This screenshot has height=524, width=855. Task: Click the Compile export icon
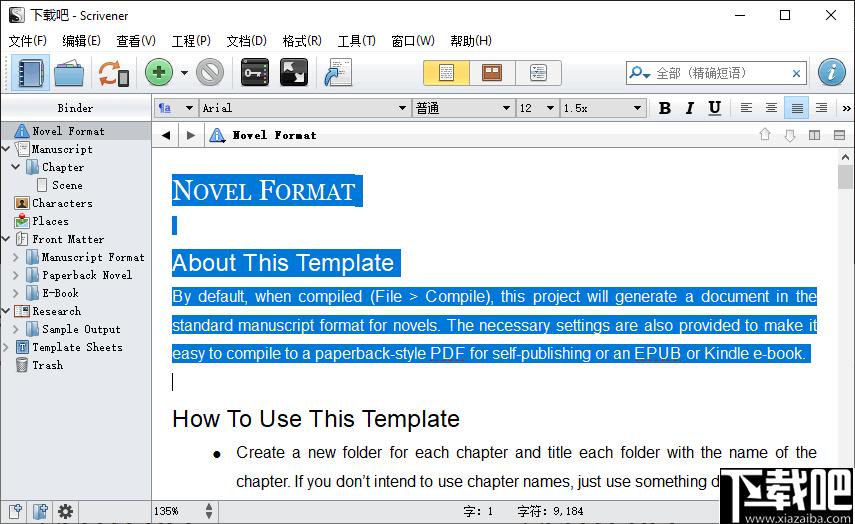tap(338, 73)
